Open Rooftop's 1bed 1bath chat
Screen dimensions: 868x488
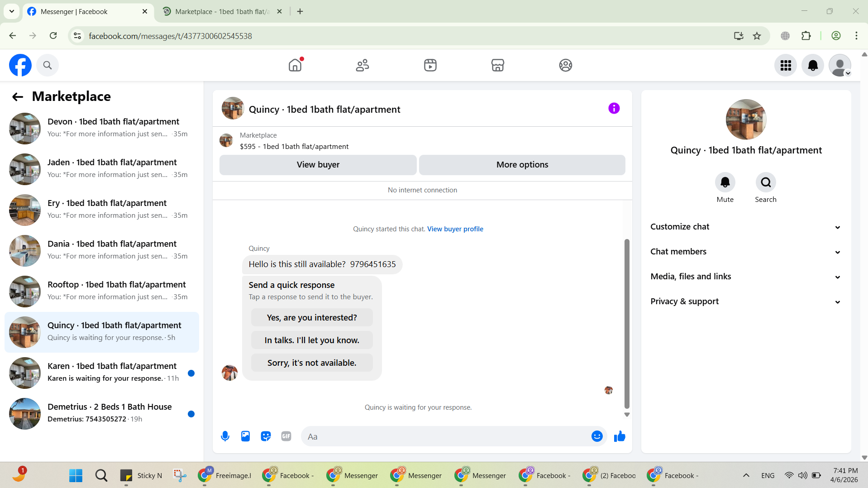point(102,292)
